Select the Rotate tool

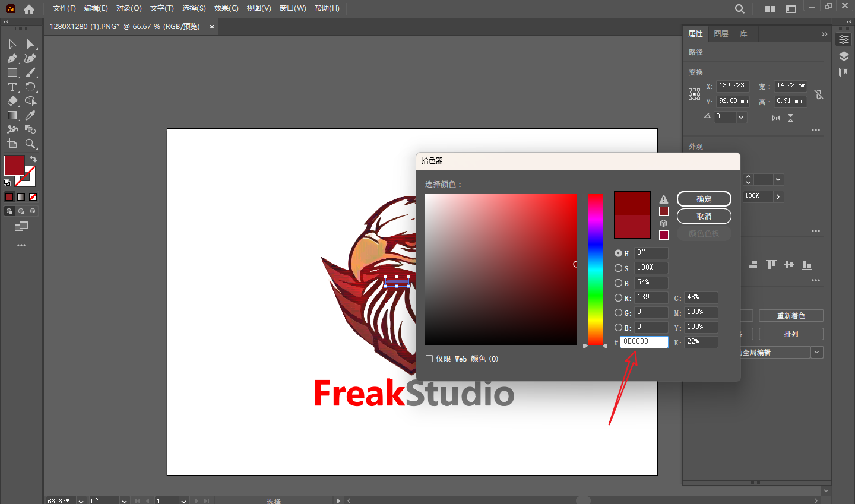point(31,87)
